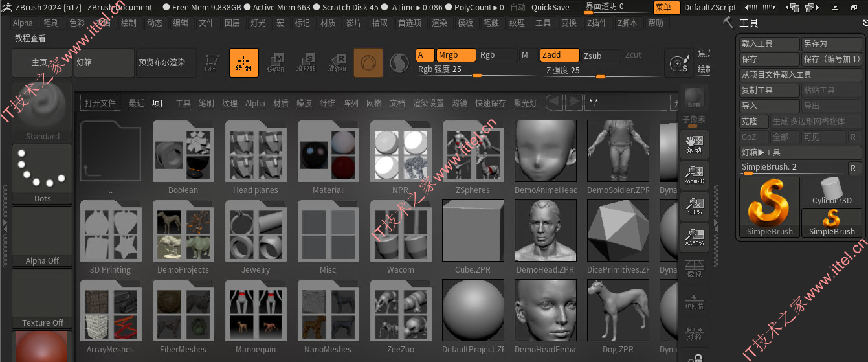
Task: Click the Edit mode icon
Action: tap(210, 63)
